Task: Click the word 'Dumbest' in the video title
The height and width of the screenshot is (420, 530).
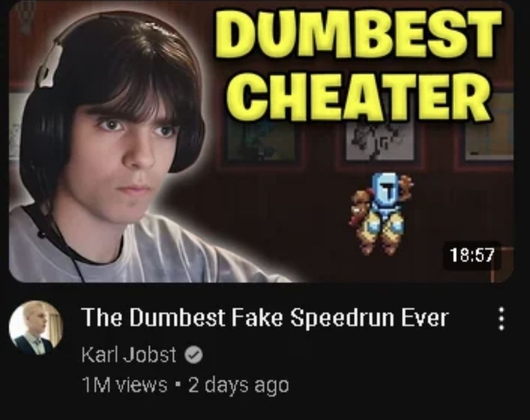Action: coord(177,318)
